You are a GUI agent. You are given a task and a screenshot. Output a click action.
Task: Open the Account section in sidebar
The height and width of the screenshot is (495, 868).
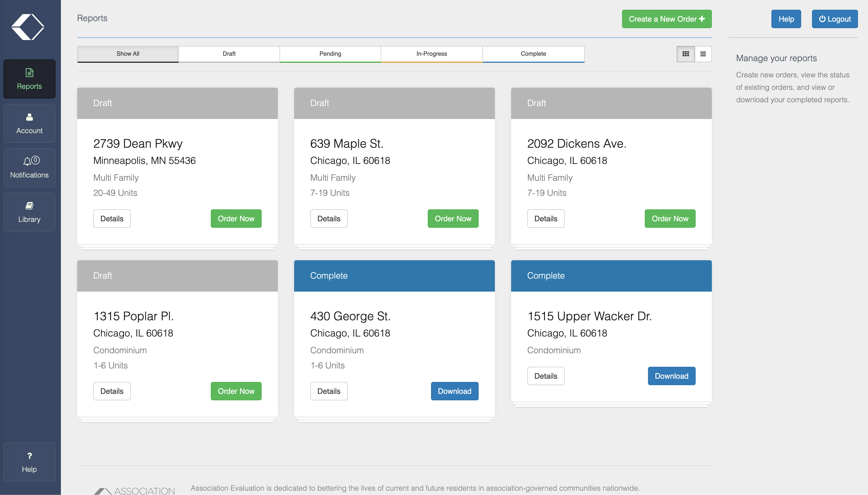click(29, 123)
